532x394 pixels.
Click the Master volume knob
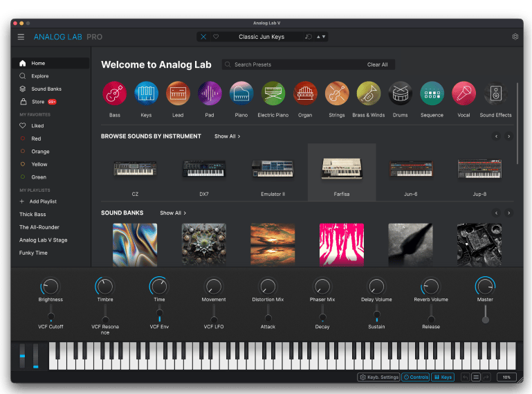click(x=485, y=285)
